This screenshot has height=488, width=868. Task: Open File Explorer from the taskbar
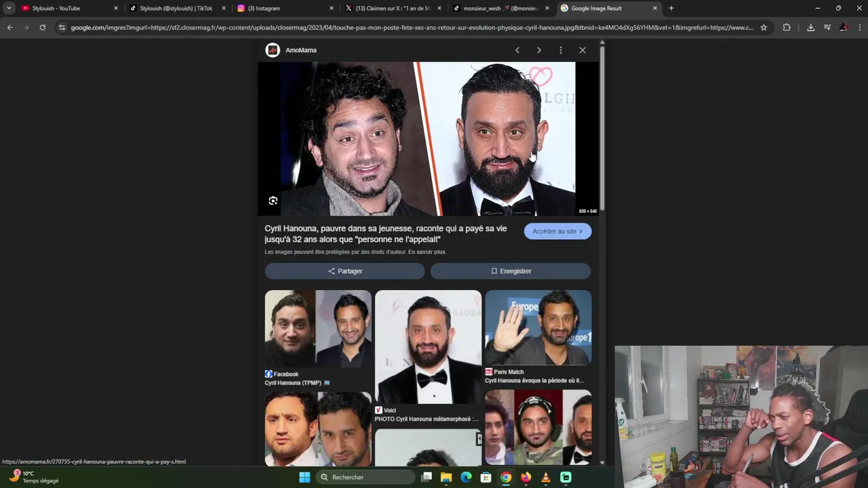click(x=446, y=477)
